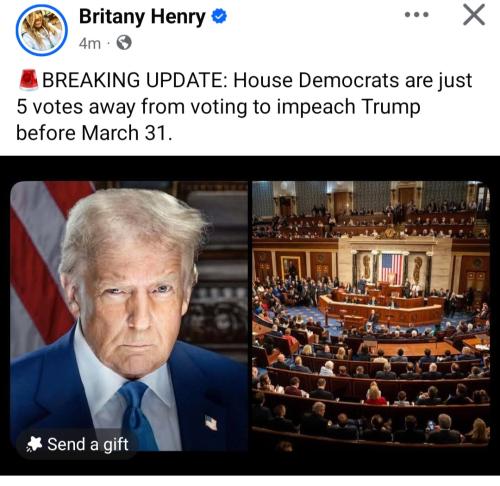
Task: Click the flag lapel pin in portrait
Action: 211,422
